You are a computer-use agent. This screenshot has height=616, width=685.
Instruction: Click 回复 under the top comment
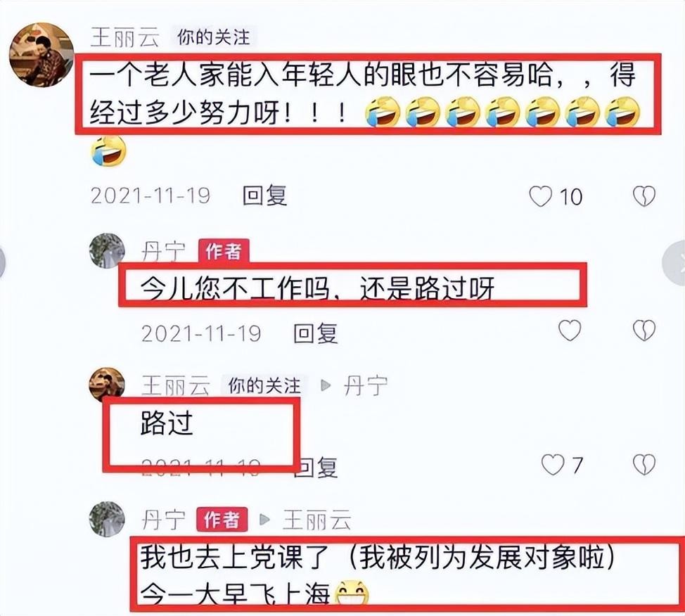coord(264,195)
